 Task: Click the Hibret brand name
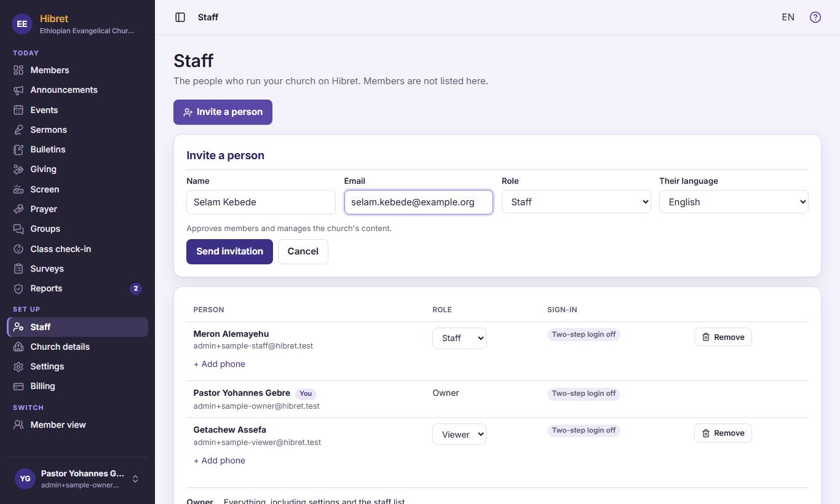click(54, 18)
